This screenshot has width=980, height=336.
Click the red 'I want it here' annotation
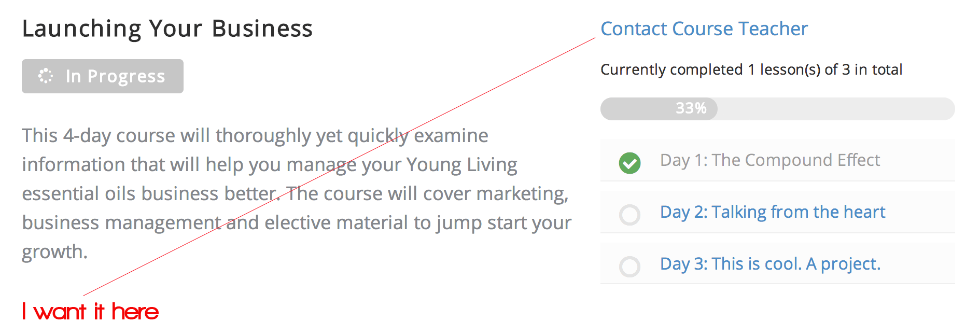point(91,312)
